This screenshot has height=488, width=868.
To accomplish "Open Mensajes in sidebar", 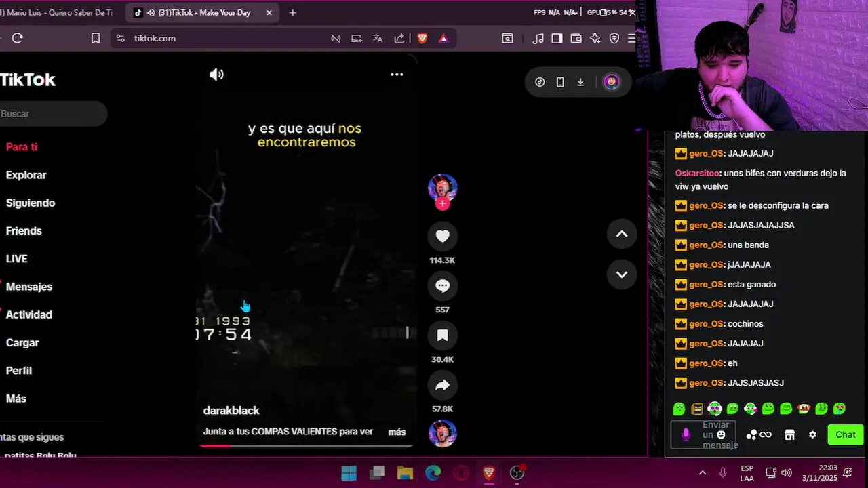I will [29, 287].
